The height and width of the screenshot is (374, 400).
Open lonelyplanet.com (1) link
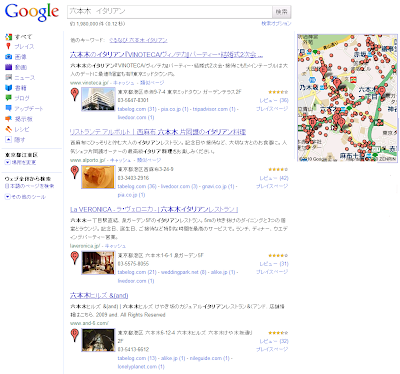click(x=141, y=367)
